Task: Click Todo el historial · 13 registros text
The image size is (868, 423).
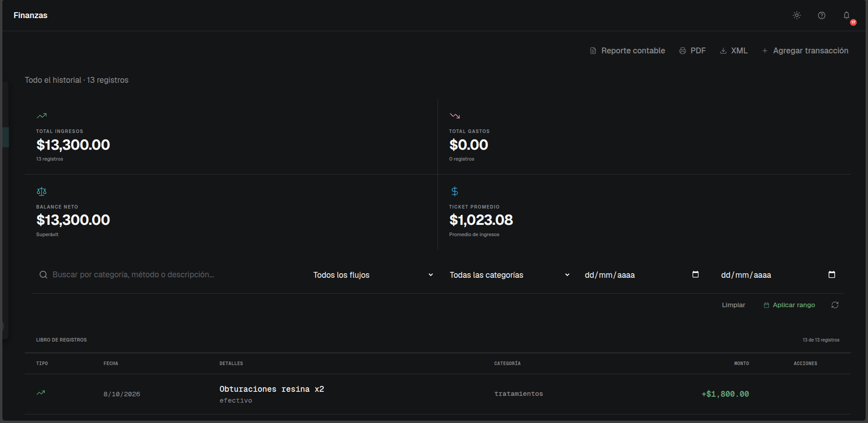Action: click(x=76, y=80)
